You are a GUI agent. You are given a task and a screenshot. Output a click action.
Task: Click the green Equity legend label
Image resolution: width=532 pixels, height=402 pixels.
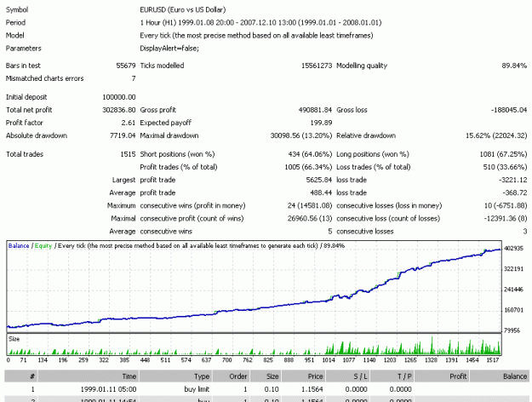pyautogui.click(x=43, y=246)
